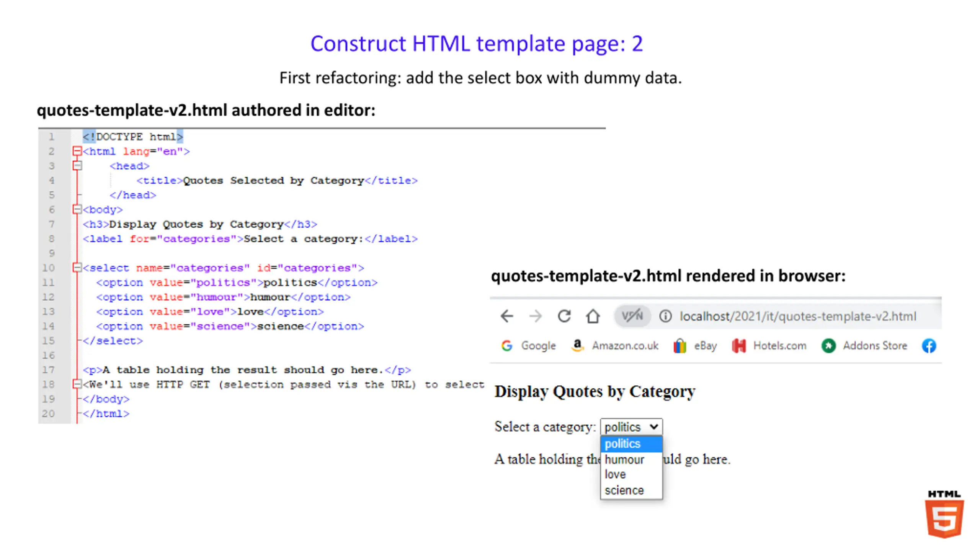Open the Amazon.co.uk bookmark
Image resolution: width=980 pixels, height=551 pixels.
coord(615,346)
